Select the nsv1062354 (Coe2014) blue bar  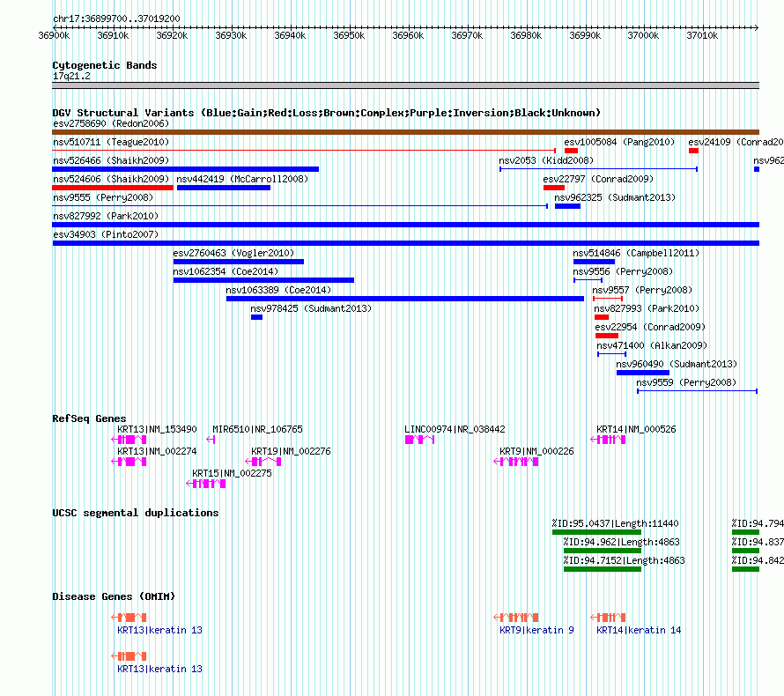pos(263,280)
